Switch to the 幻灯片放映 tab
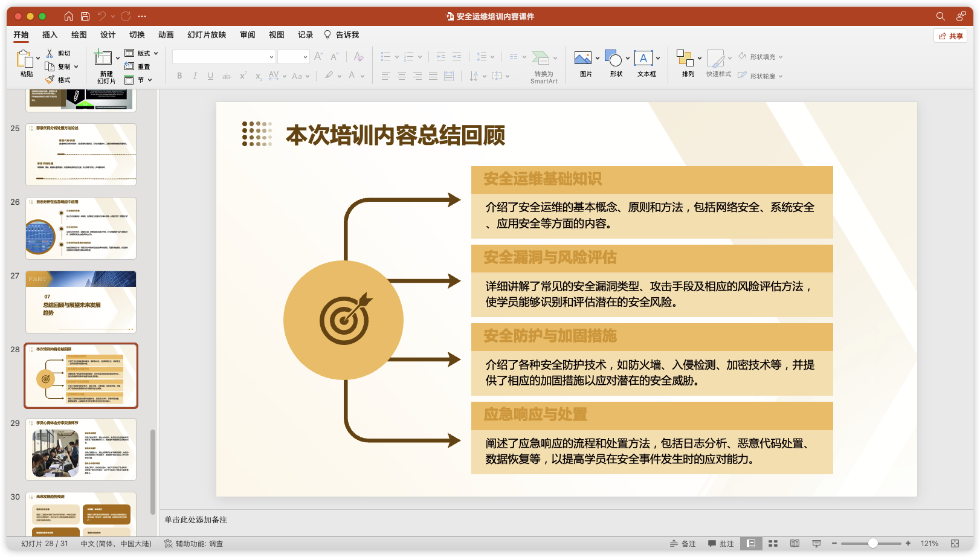The height and width of the screenshot is (557, 980). coord(207,35)
